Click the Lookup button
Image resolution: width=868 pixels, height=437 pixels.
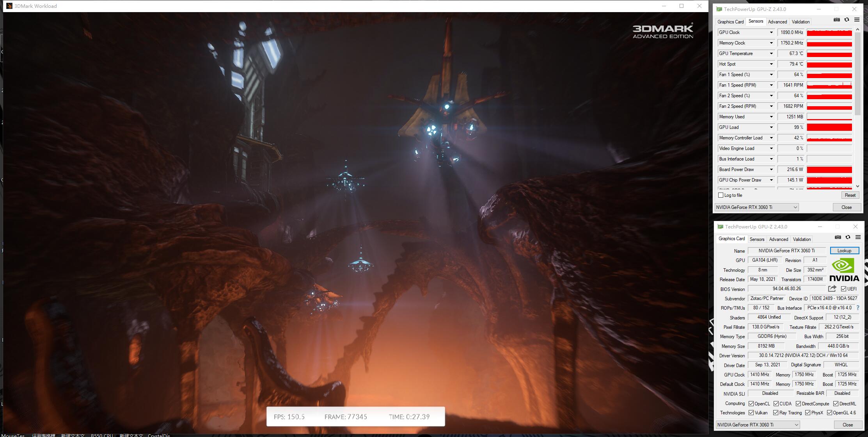[844, 251]
